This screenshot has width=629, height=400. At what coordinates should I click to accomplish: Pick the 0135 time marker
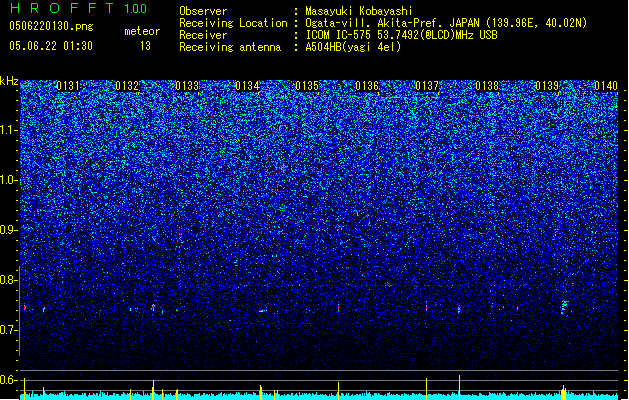pos(307,86)
